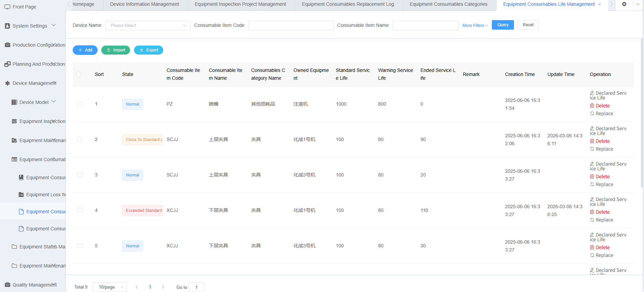644x292 pixels.
Task: Click the Consumable Item Code input field
Action: (x=291, y=26)
